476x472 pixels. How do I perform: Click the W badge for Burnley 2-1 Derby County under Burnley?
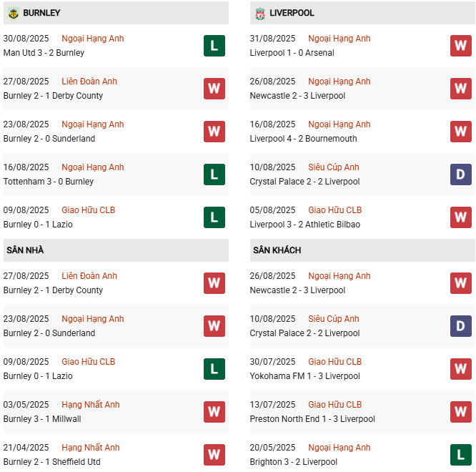(214, 89)
